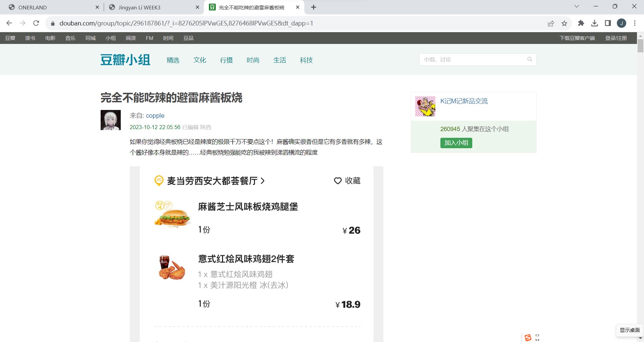
Task: Click the page vertical scrollbar thumb
Action: coord(640,46)
